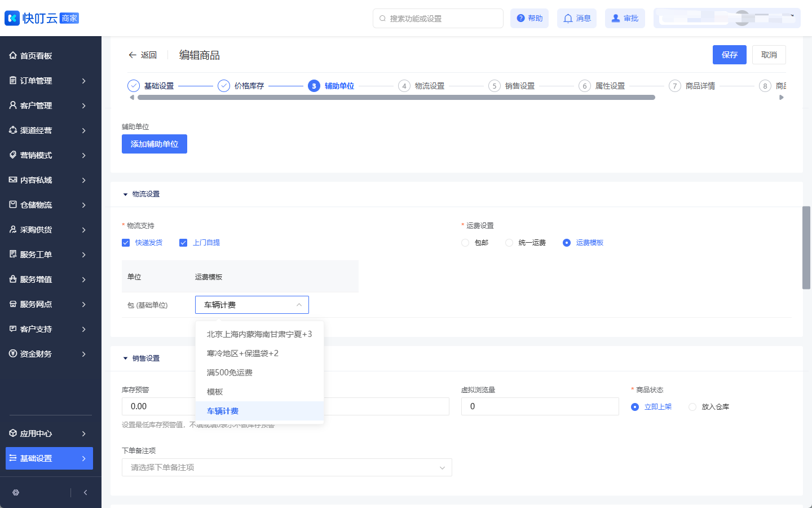Open 首页看板 home icon in sidebar
812x508 pixels.
pos(13,55)
